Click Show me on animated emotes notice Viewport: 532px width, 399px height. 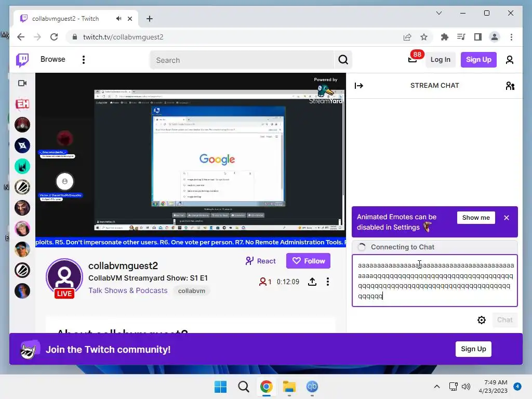pos(476,218)
